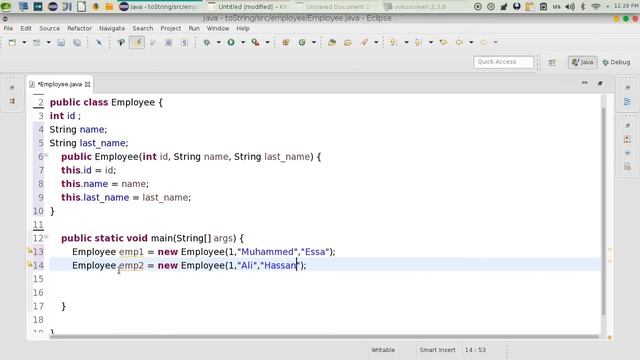This screenshot has width=640, height=360.
Task: Collapse the constructor fold on line 6
Action: click(x=46, y=155)
